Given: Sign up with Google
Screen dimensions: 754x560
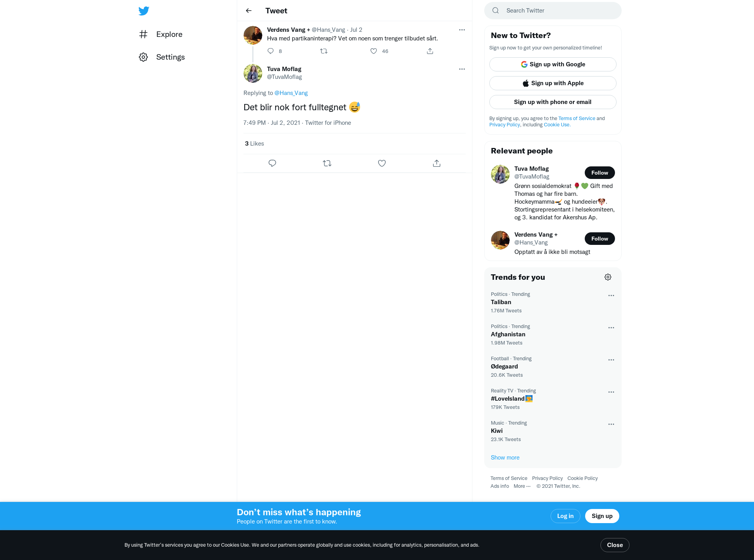Looking at the screenshot, I should (x=553, y=64).
